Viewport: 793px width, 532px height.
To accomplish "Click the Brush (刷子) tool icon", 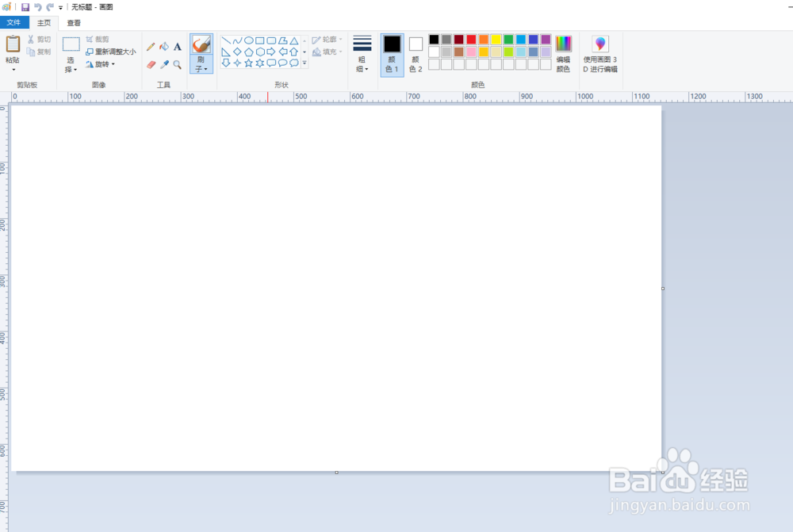I will (201, 44).
